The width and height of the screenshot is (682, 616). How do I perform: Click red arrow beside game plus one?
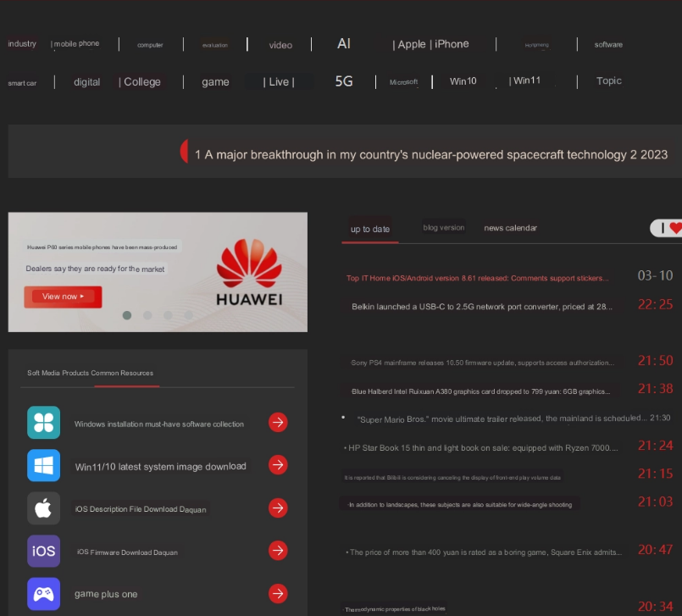pos(278,593)
